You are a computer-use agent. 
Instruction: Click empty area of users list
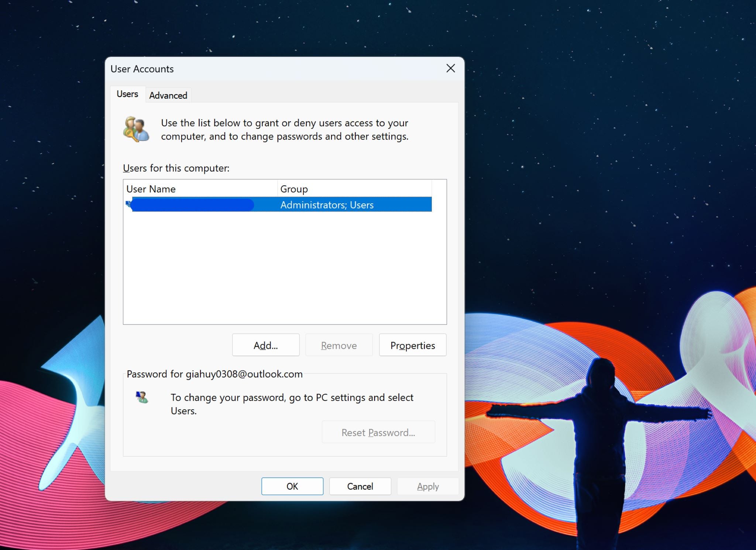(x=284, y=268)
